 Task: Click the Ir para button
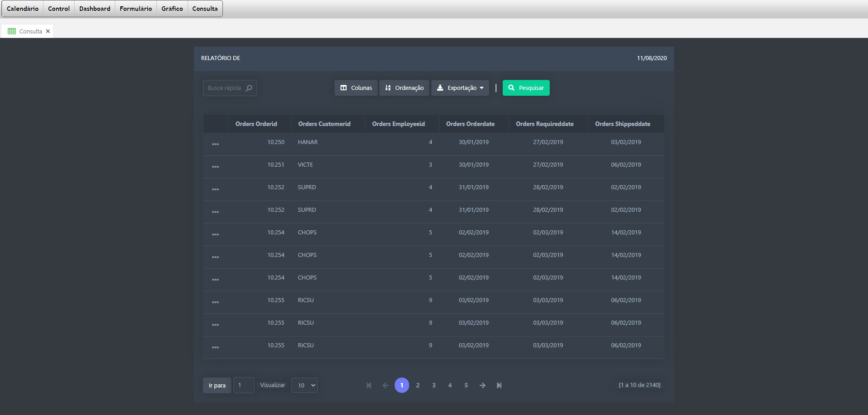(x=217, y=385)
